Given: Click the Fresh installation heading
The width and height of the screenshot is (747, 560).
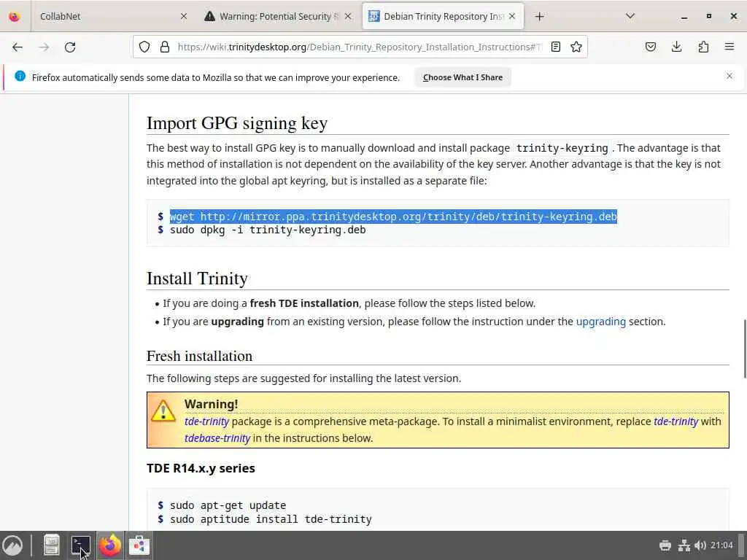Looking at the screenshot, I should (x=200, y=356).
